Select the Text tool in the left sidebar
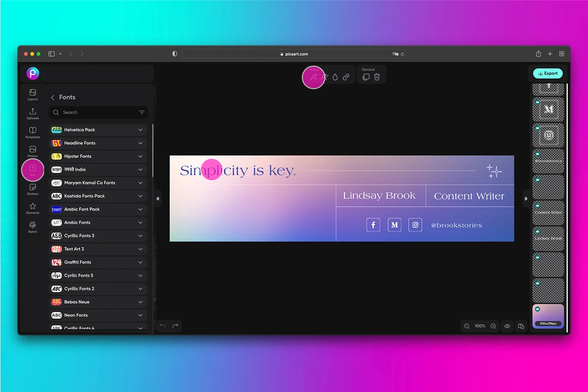The height and width of the screenshot is (392, 588). pos(32,170)
